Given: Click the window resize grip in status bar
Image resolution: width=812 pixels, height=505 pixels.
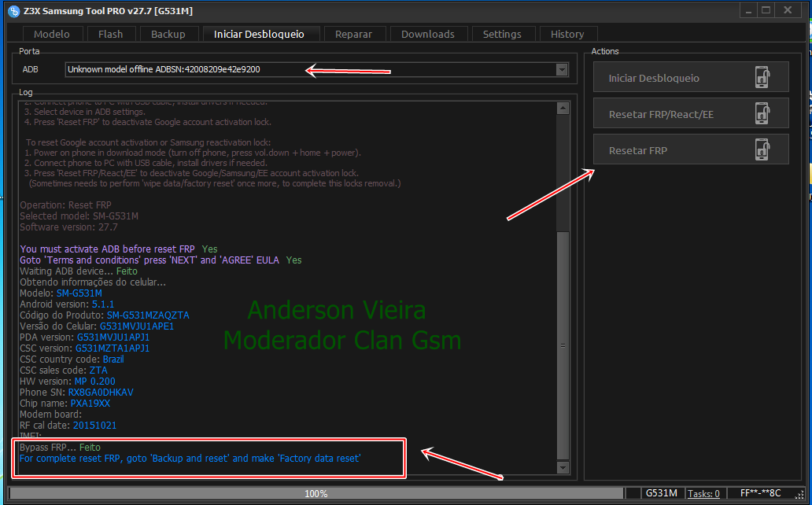Looking at the screenshot, I should (x=799, y=494).
